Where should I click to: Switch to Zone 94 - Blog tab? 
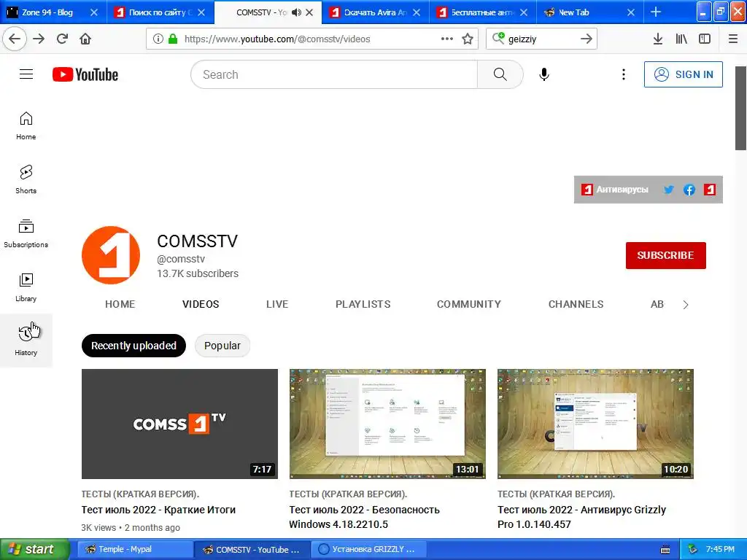tap(47, 12)
